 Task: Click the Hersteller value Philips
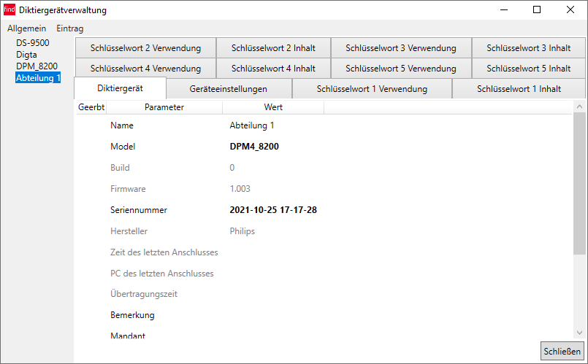243,231
